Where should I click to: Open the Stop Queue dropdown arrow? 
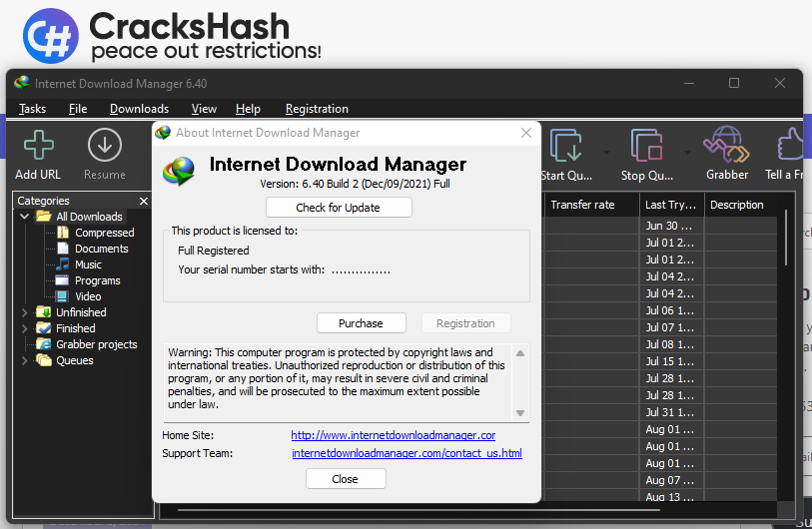coord(687,153)
